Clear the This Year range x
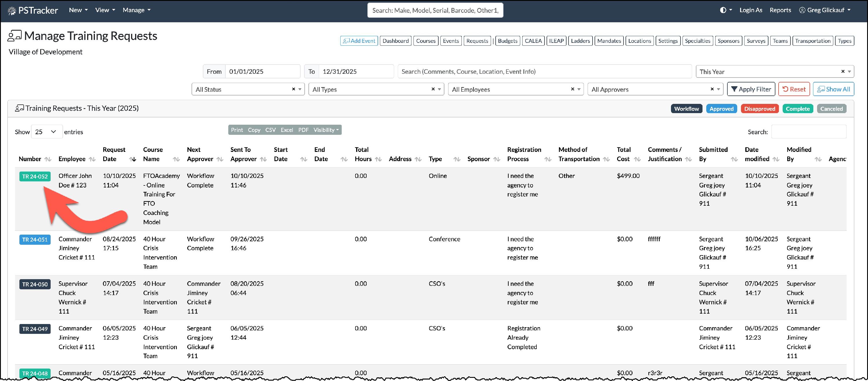Screen dimensions: 868x381 (843, 71)
